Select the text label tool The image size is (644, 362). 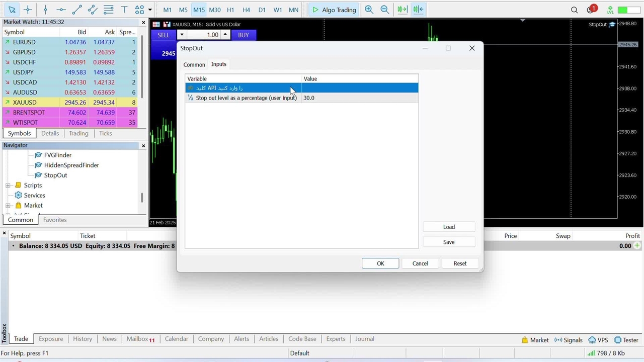point(124,10)
